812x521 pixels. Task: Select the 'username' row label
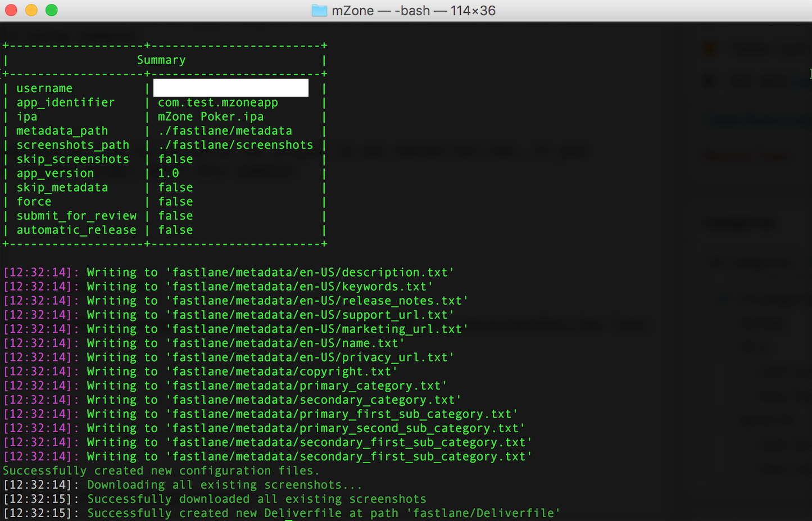44,88
